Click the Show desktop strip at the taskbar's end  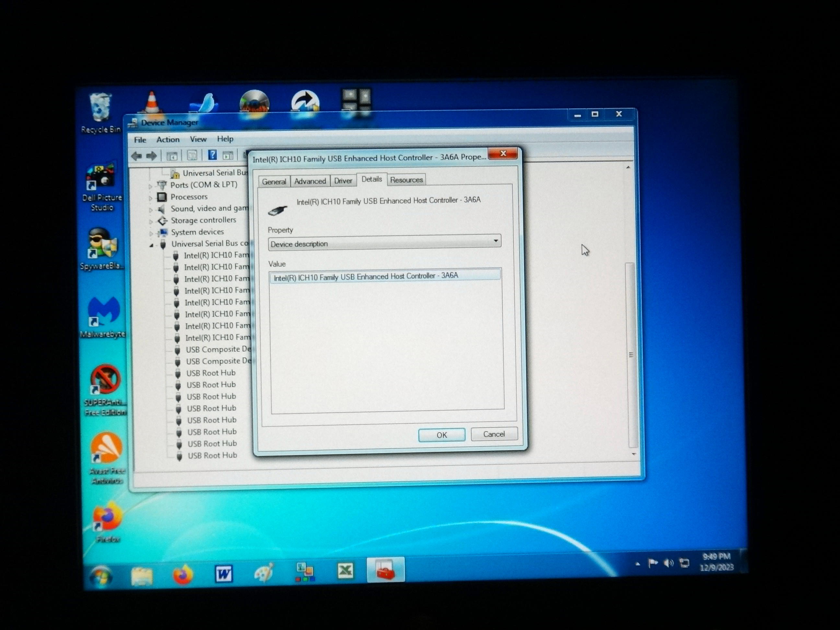pos(744,561)
